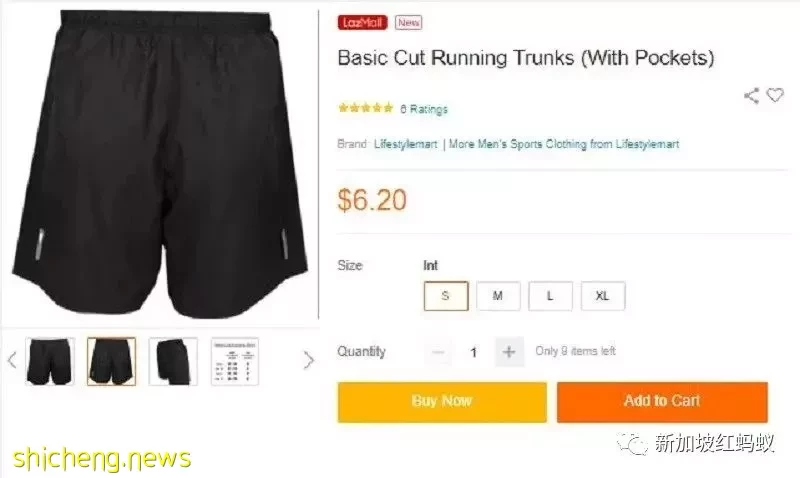Show previous thumbnails with left arrow
This screenshot has width=800, height=478.
point(12,360)
